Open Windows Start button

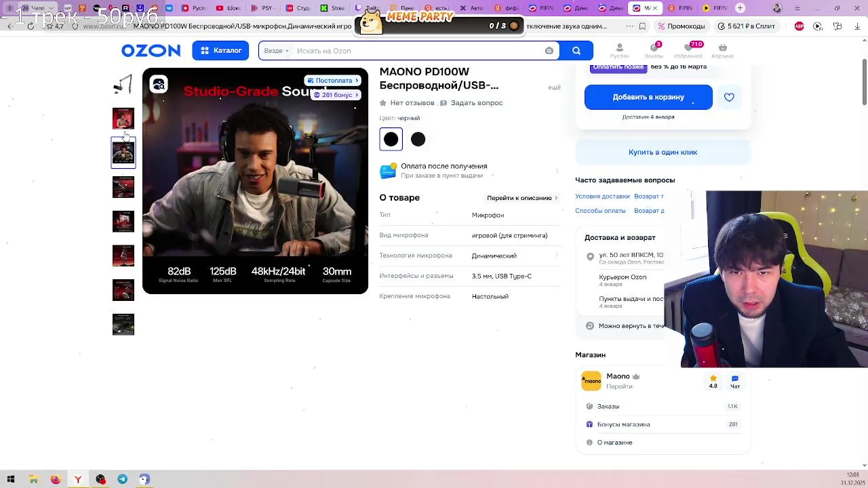pos(11,479)
